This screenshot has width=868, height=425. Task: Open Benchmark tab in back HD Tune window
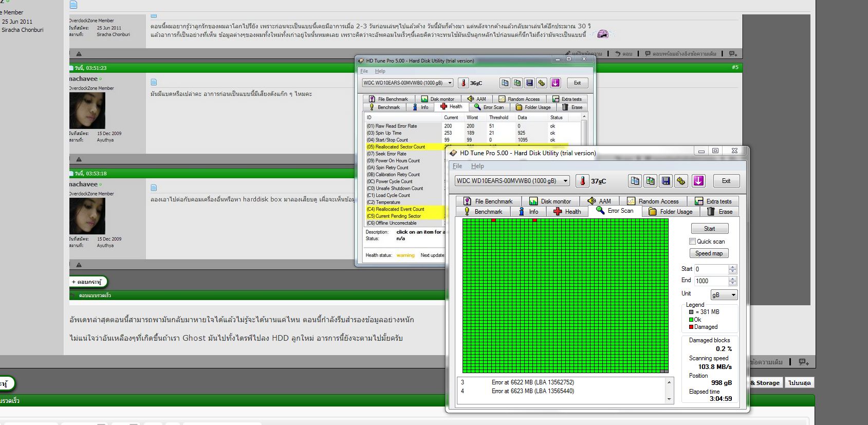pyautogui.click(x=383, y=107)
